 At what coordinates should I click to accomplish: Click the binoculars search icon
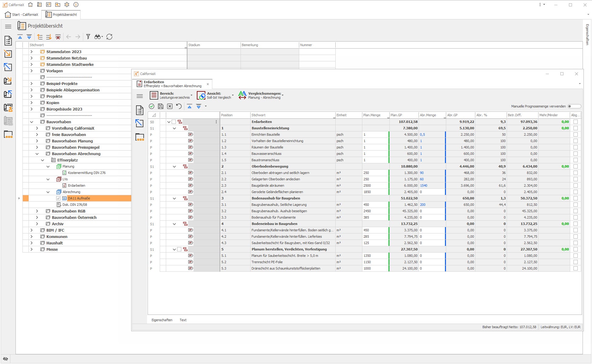(98, 37)
